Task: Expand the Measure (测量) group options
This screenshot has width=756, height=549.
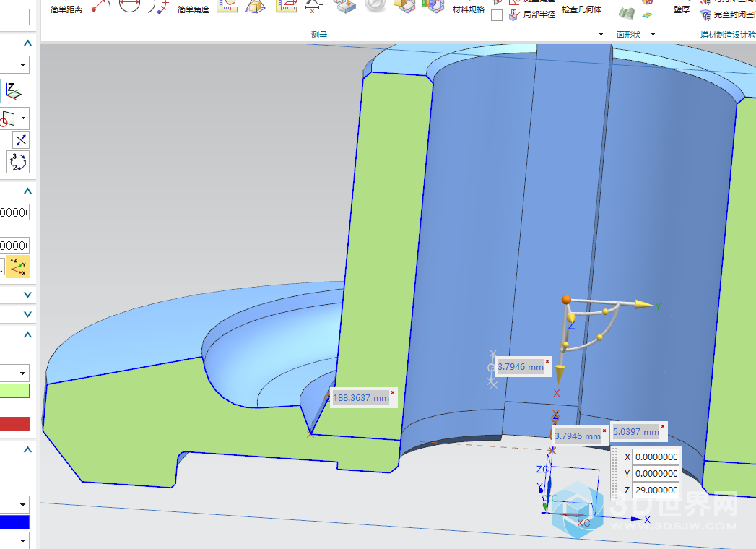Action: point(601,35)
